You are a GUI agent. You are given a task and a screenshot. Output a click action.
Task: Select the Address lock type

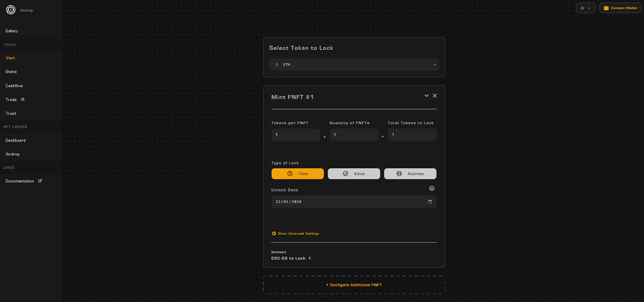410,174
